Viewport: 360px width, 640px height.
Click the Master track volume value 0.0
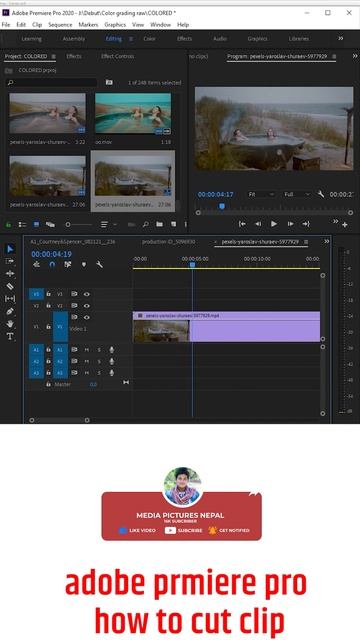[x=93, y=384]
